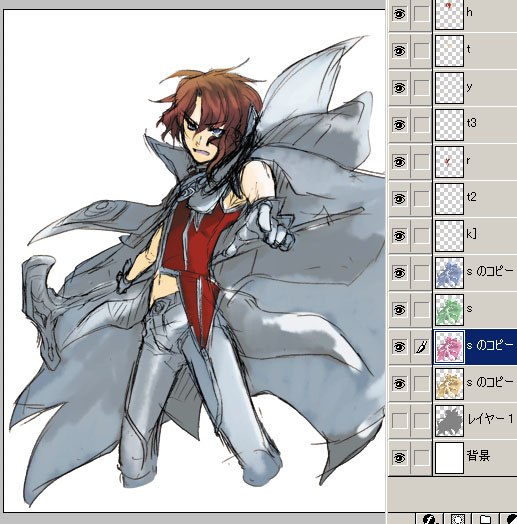Hide the h layer
The width and height of the screenshot is (517, 524).
pos(399,14)
